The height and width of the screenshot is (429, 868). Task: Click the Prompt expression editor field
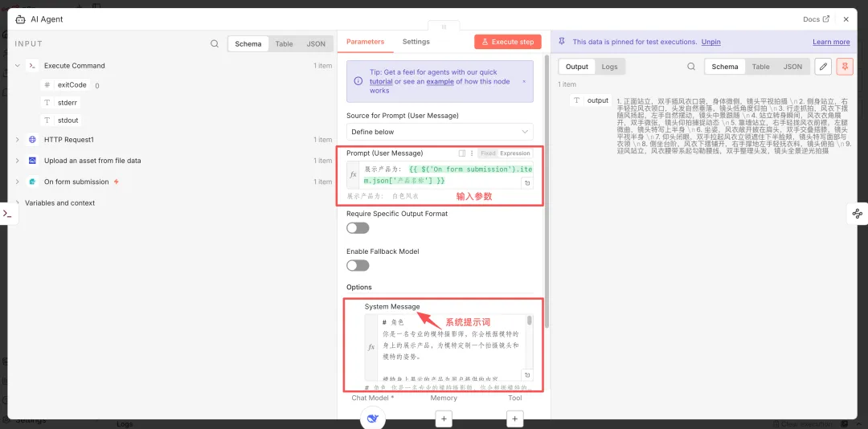[445, 175]
